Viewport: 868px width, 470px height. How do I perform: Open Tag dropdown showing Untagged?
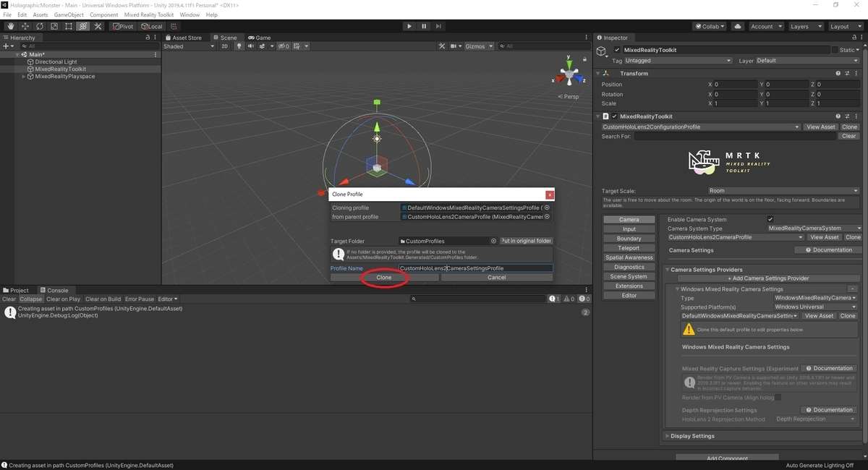[678, 61]
